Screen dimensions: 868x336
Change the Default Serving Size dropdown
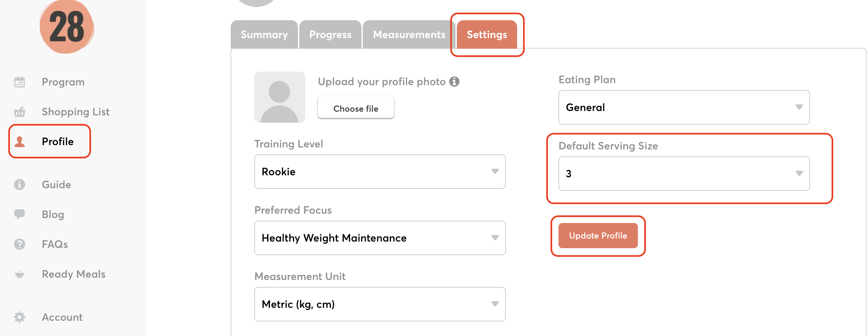click(x=684, y=173)
